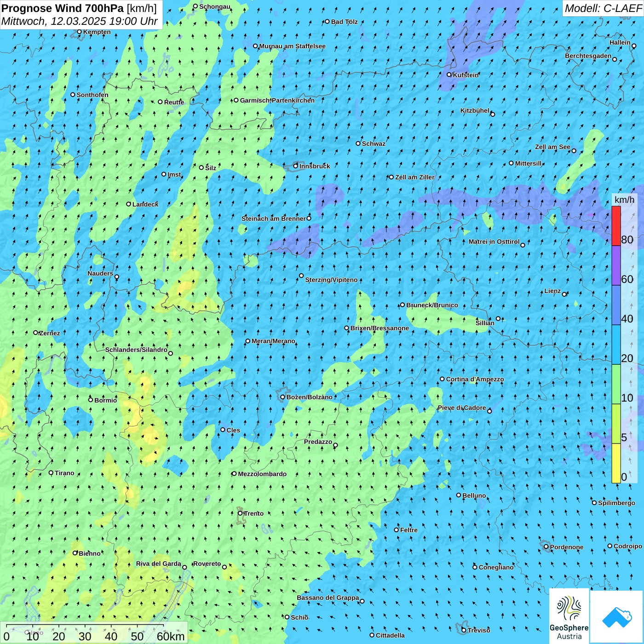Select the purple 60 km/h legend band
644x644 pixels.
616,265
